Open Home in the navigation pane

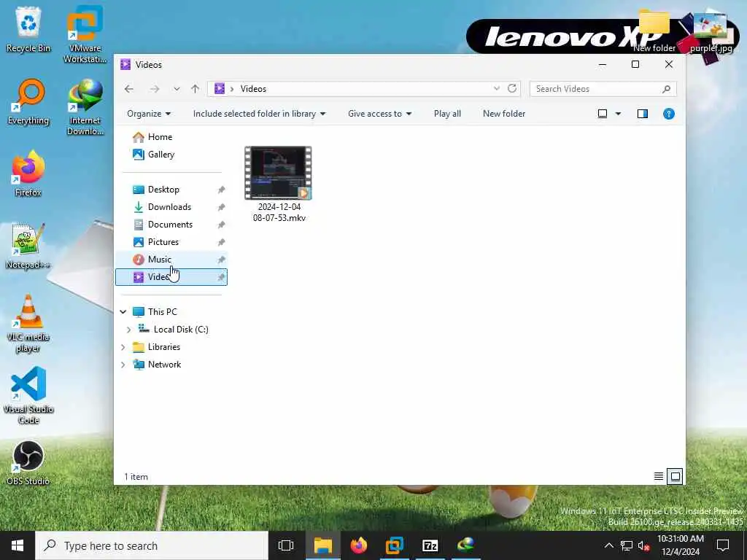point(160,137)
